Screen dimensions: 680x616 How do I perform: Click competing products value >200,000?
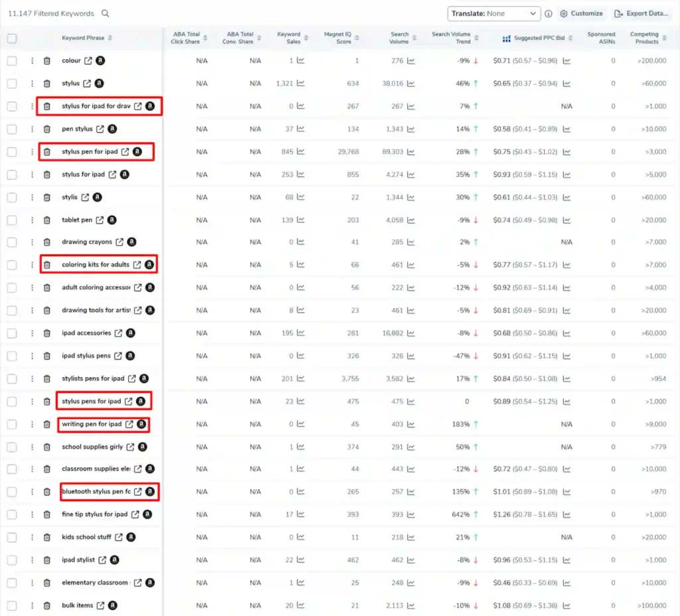pyautogui.click(x=651, y=60)
